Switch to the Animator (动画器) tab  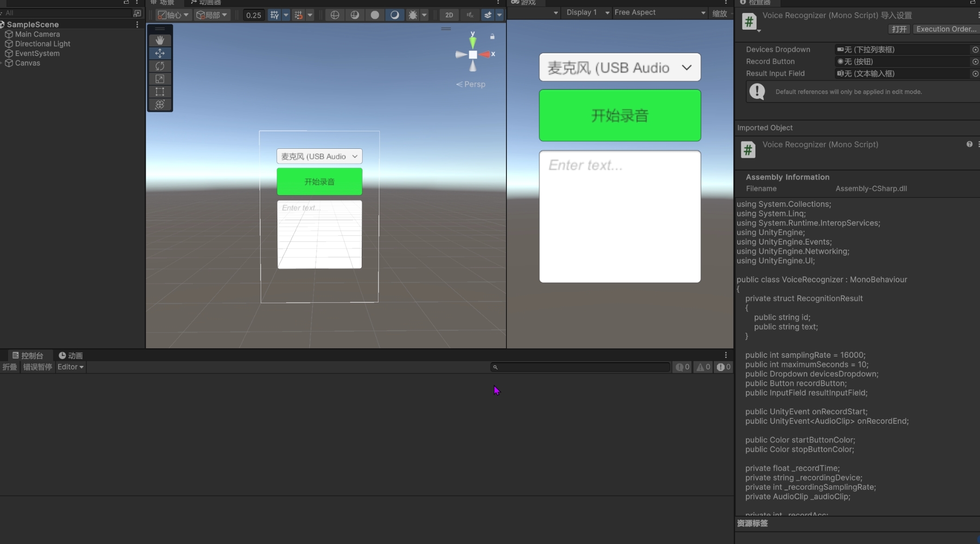(x=205, y=2)
